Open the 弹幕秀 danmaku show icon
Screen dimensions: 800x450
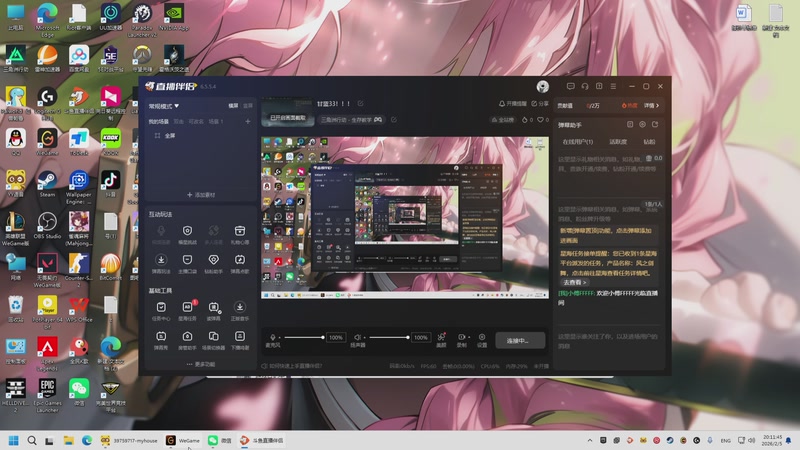pyautogui.click(x=161, y=340)
